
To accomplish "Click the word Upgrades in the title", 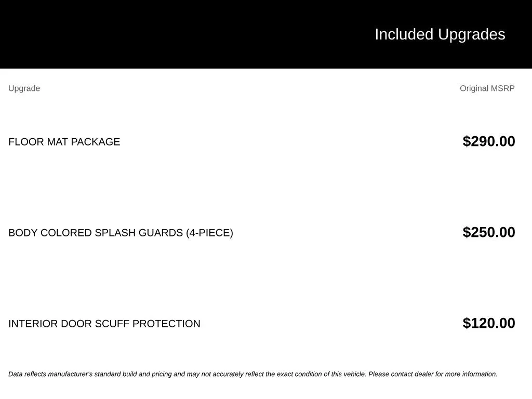I will tap(472, 35).
